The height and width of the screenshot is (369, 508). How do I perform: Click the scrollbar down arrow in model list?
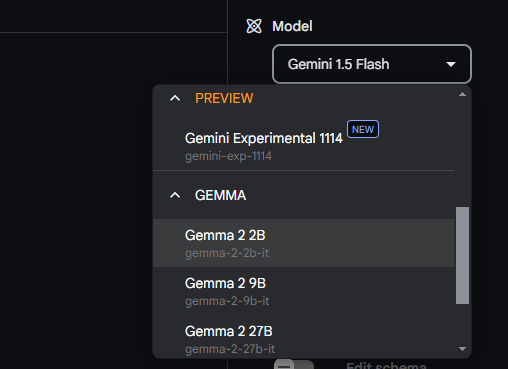pyautogui.click(x=462, y=349)
